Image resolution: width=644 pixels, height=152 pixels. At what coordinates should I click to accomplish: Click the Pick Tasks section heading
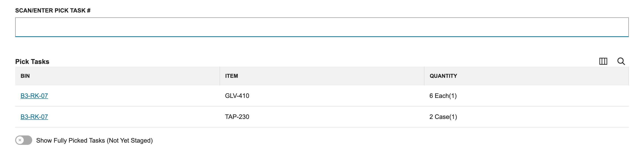click(32, 61)
